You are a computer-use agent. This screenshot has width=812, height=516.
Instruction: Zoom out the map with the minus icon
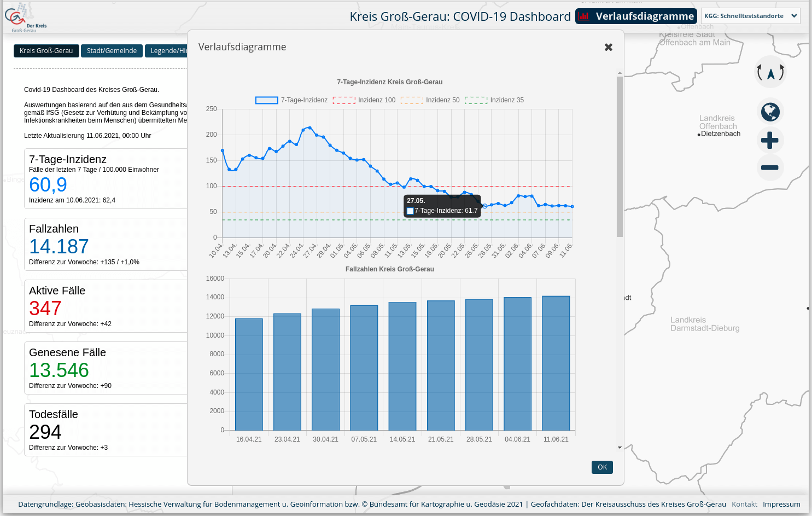[x=769, y=167]
